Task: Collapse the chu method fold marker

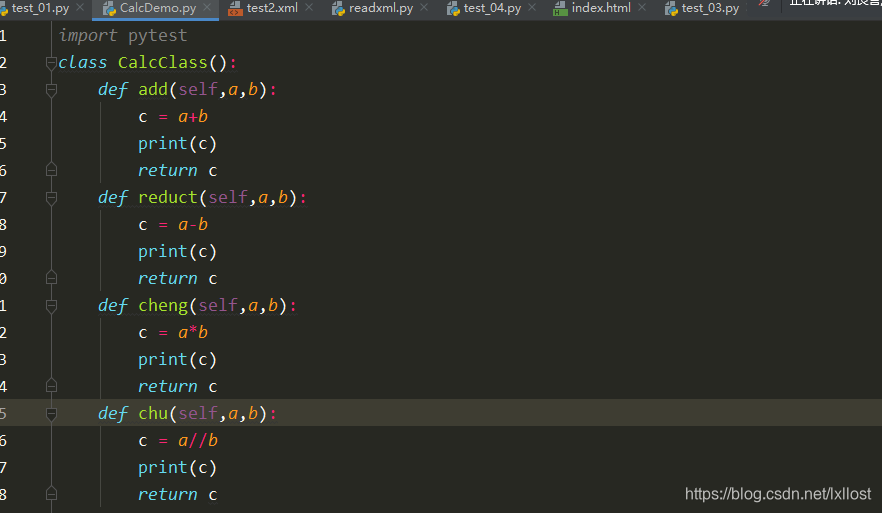Action: 51,413
